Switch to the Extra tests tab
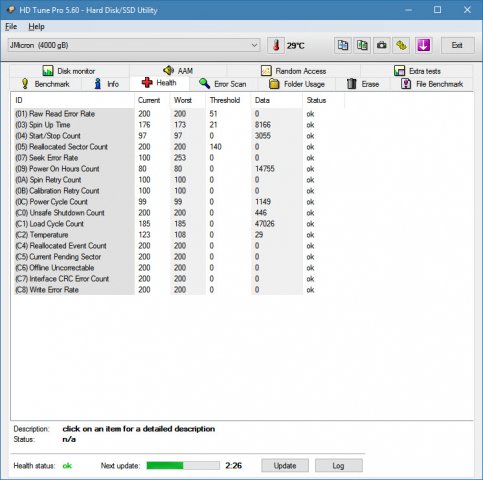The width and height of the screenshot is (483, 480). tap(417, 71)
